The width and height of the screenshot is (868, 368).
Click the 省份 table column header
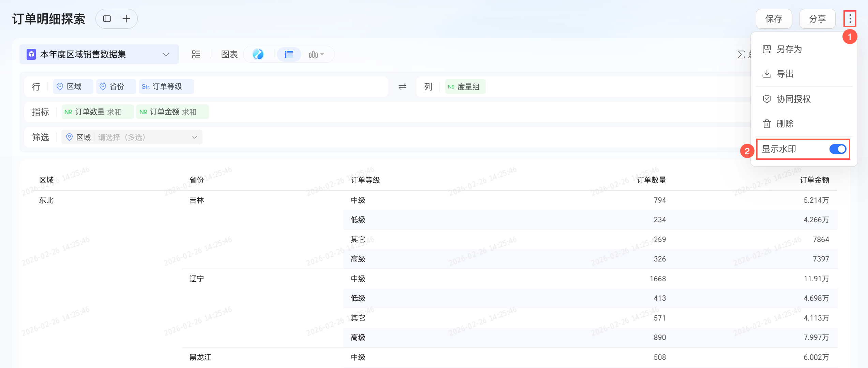tap(196, 180)
